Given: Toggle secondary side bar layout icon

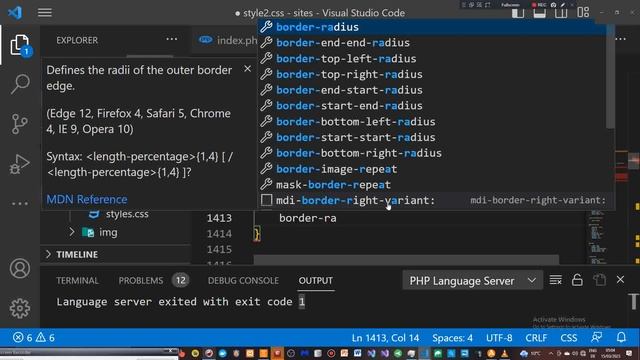Looking at the screenshot, I should tap(561, 13).
